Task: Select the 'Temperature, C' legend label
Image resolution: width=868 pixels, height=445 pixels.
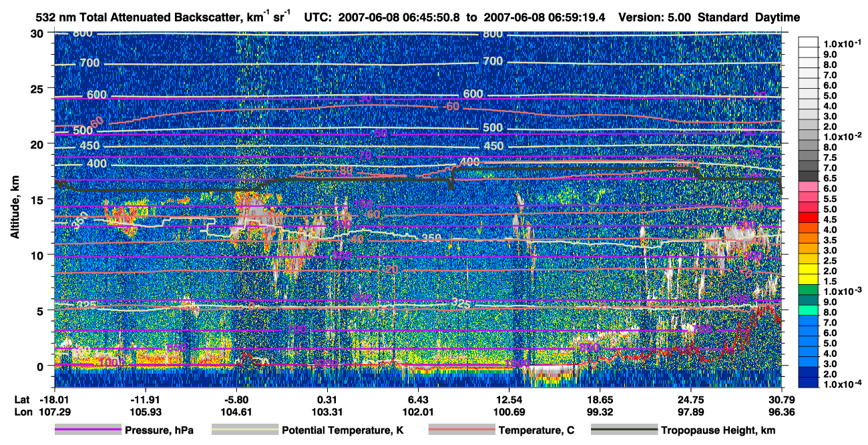Action: click(x=536, y=431)
